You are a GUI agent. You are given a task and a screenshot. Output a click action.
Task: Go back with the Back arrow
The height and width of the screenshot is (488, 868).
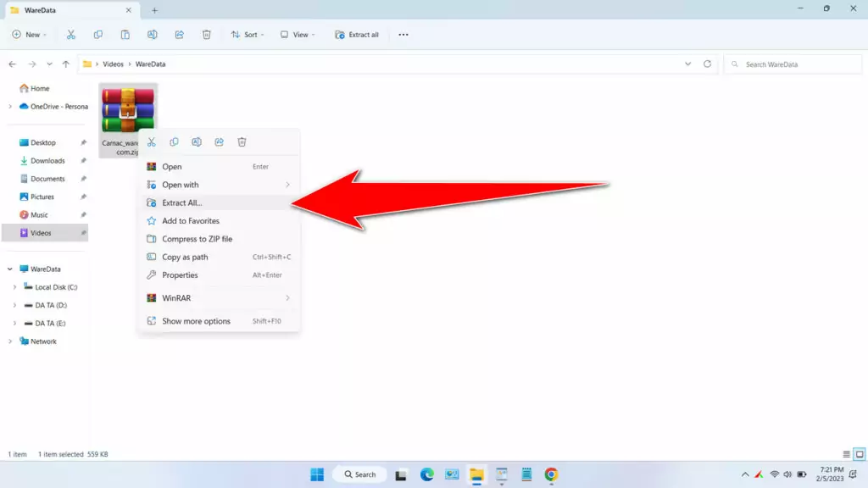pos(12,64)
